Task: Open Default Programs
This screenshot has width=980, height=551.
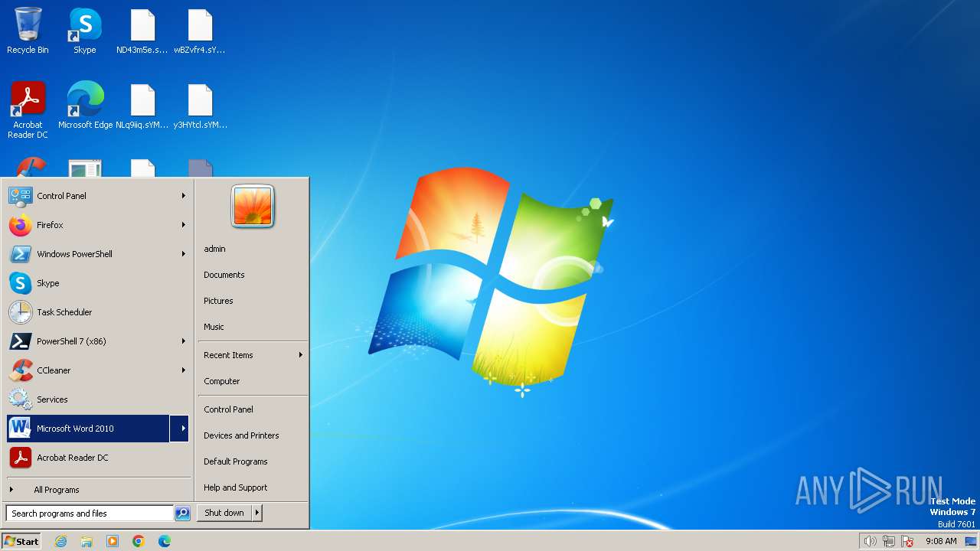Action: point(236,461)
